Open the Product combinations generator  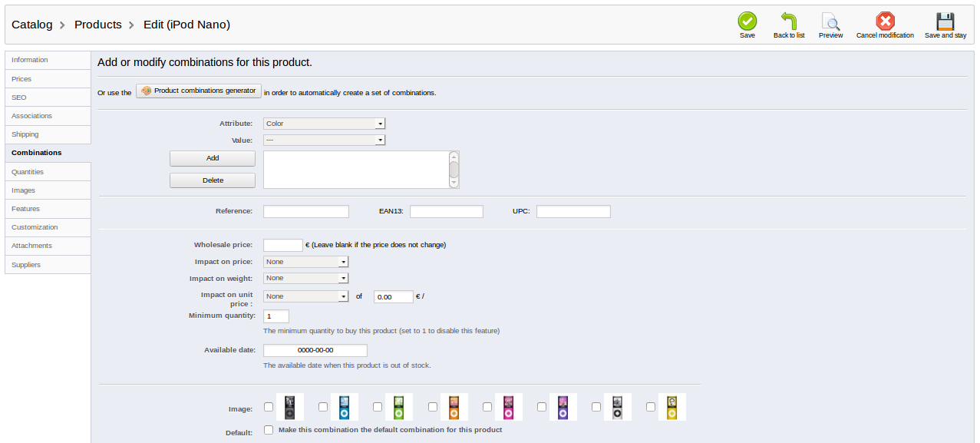pos(199,91)
